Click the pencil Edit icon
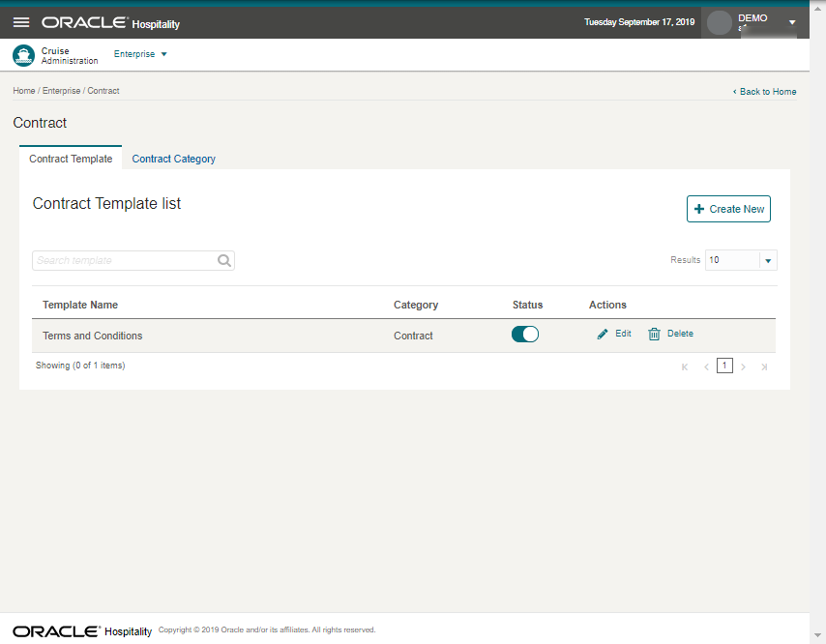826x644 pixels. [603, 334]
